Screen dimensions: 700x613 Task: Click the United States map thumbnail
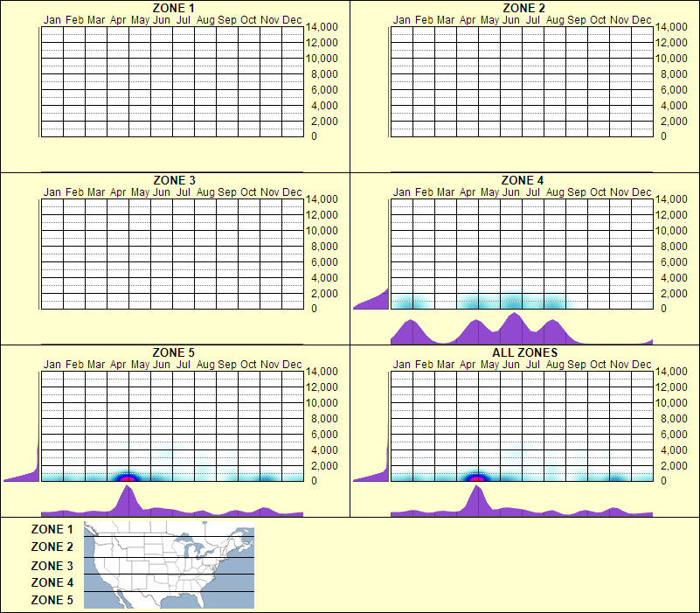pyautogui.click(x=168, y=566)
